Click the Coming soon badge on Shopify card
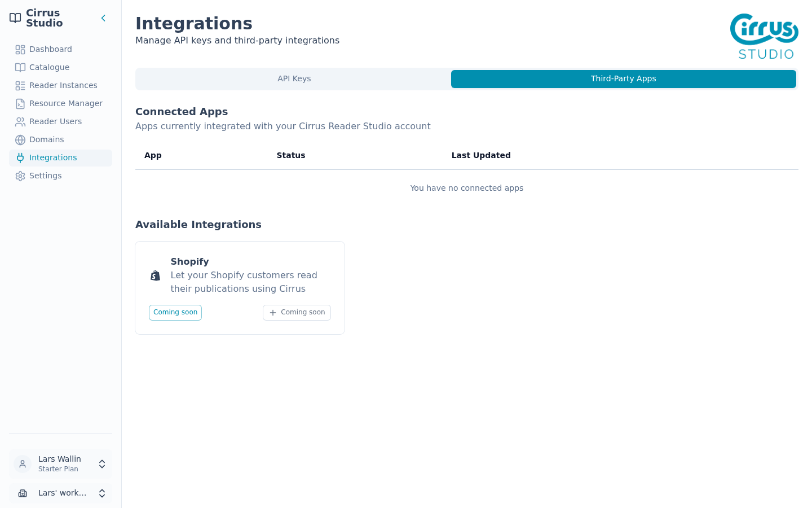Image resolution: width=812 pixels, height=508 pixels. [175, 313]
